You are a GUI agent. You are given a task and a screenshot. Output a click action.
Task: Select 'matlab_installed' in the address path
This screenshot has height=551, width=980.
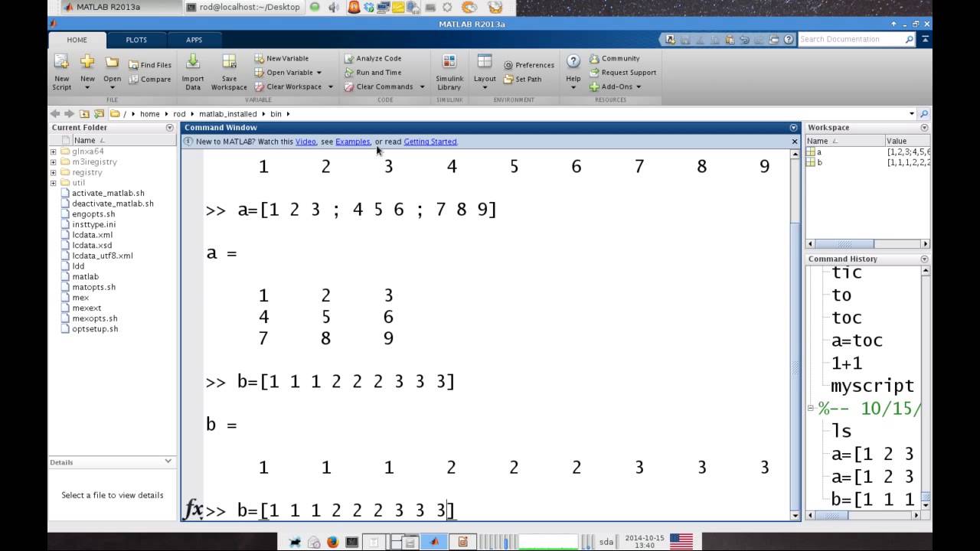[228, 114]
